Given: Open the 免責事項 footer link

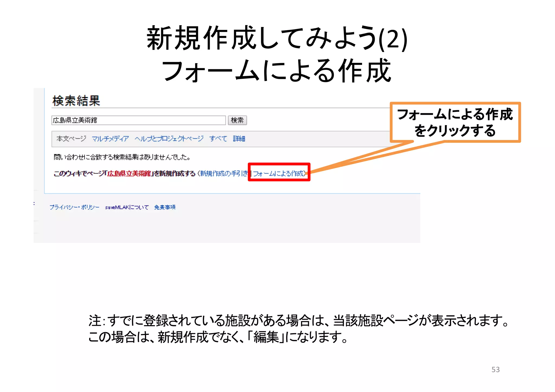Looking at the screenshot, I should [165, 207].
